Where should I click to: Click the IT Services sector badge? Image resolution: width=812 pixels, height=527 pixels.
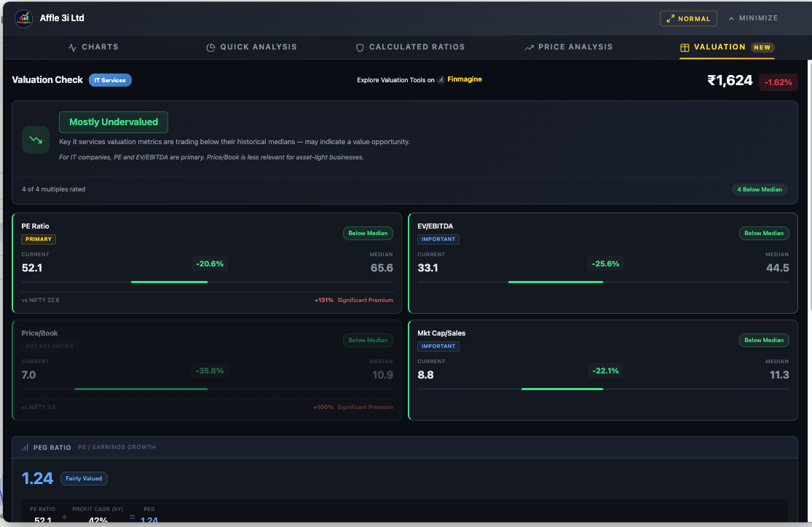pos(110,80)
